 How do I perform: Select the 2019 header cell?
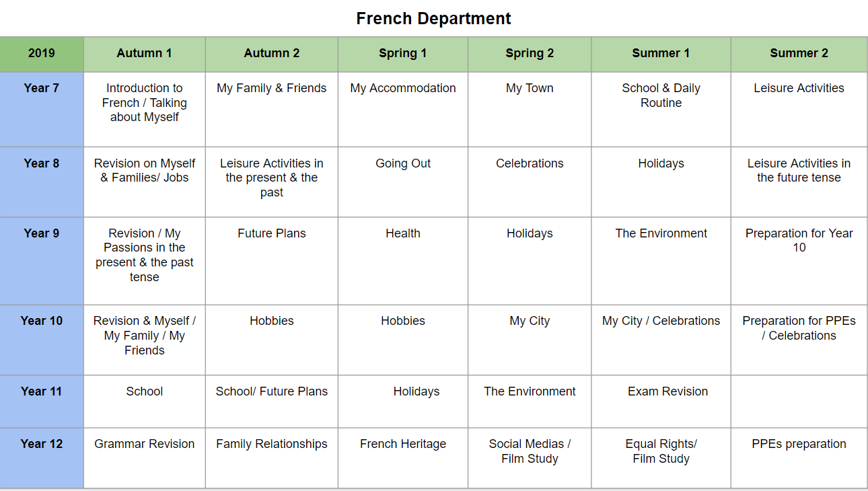pyautogui.click(x=42, y=54)
